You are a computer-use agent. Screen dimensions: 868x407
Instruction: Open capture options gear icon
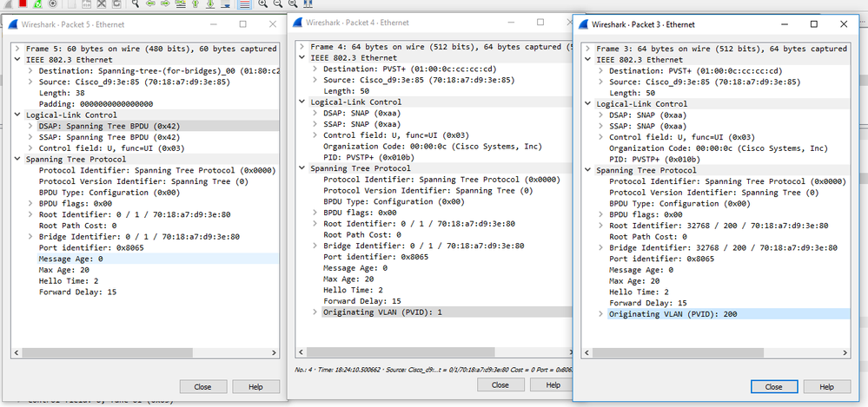coord(53,3)
